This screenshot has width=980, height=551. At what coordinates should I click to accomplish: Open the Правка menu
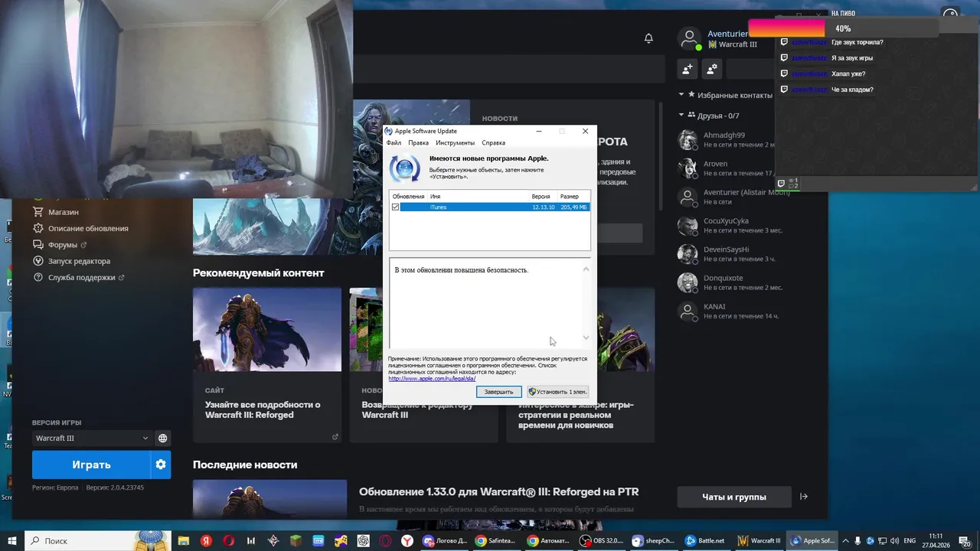coord(418,143)
